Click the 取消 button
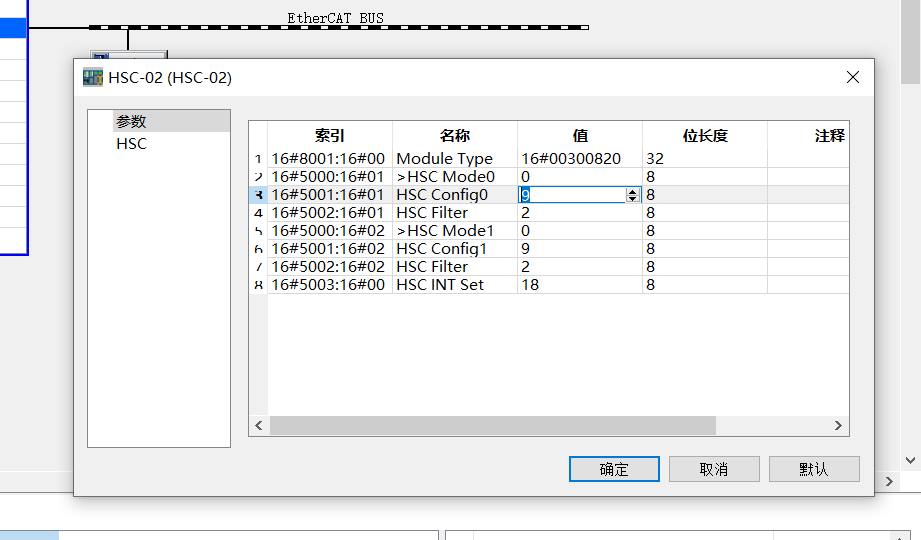921x540 pixels. 714,469
